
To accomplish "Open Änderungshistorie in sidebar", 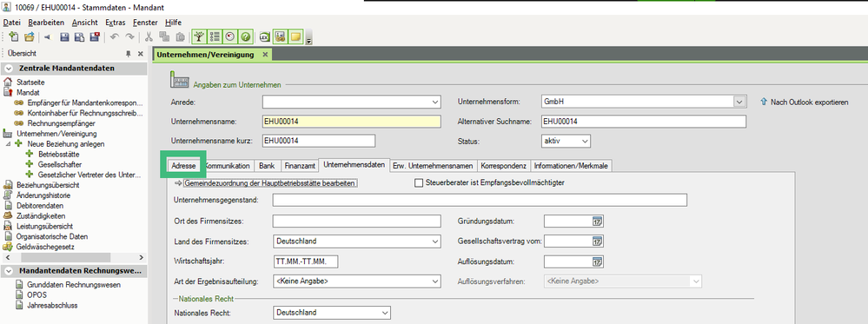I will pyautogui.click(x=43, y=195).
